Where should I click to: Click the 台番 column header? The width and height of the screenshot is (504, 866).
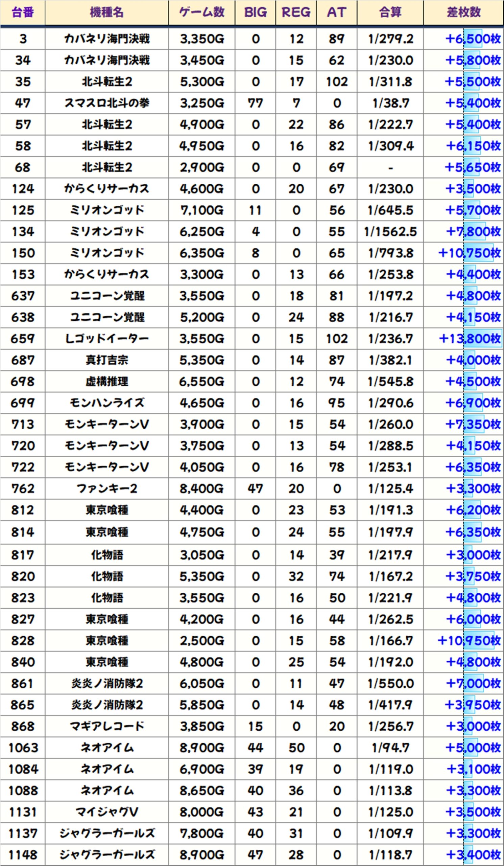pyautogui.click(x=23, y=13)
